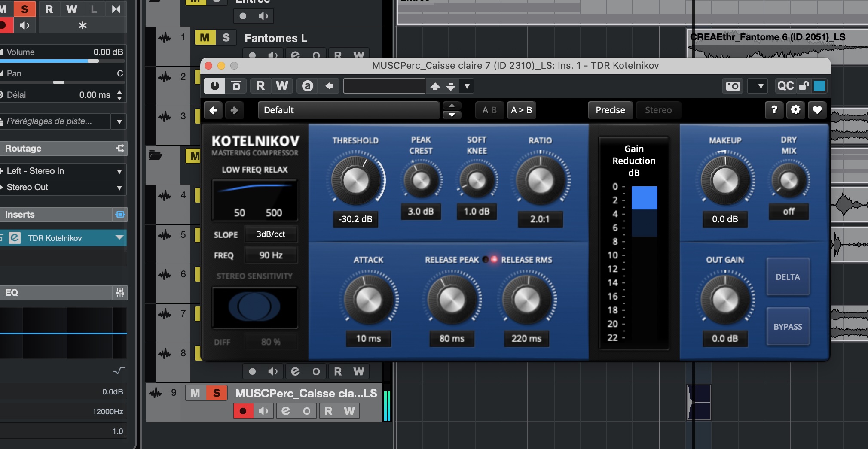The height and width of the screenshot is (449, 868).
Task: Click the Stereo mode button
Action: pyautogui.click(x=658, y=110)
